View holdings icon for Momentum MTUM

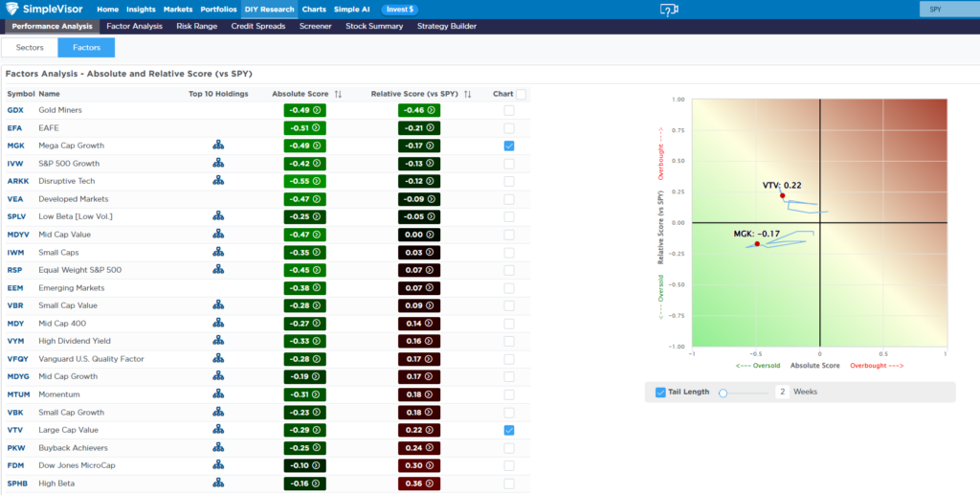(x=218, y=394)
